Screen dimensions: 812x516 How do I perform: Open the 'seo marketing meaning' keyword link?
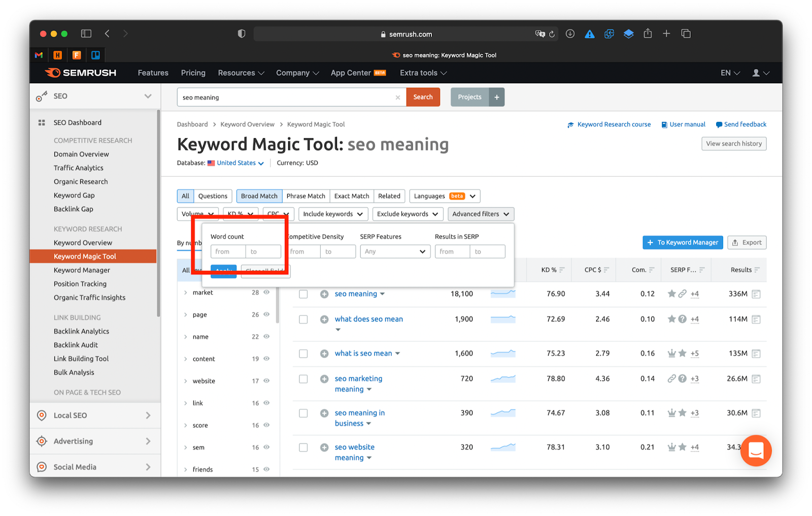click(x=358, y=384)
